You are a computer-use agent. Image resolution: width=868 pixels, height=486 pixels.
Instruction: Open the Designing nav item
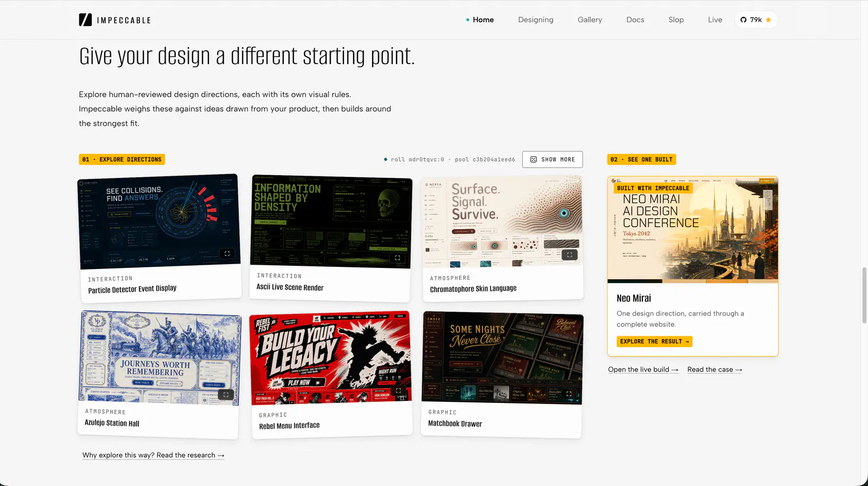(x=535, y=20)
